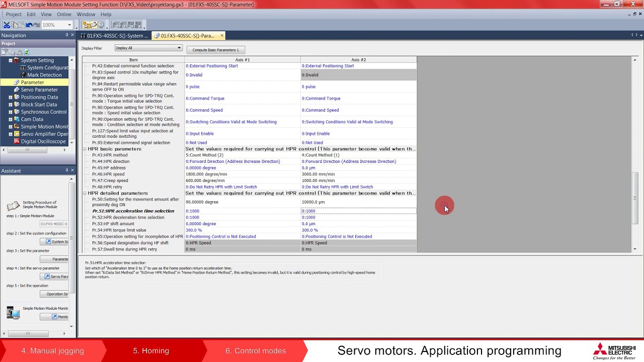
Task: Open the Edit menu
Action: coord(31,14)
